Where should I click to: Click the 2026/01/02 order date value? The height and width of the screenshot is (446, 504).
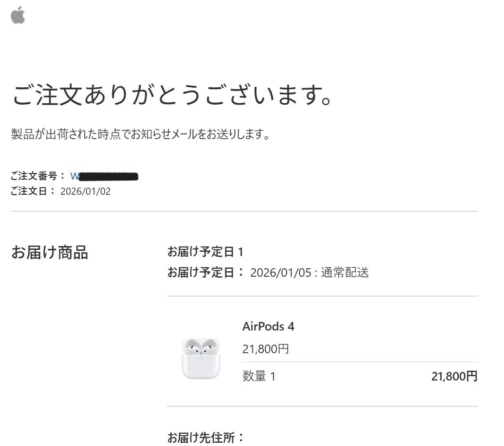(x=85, y=191)
